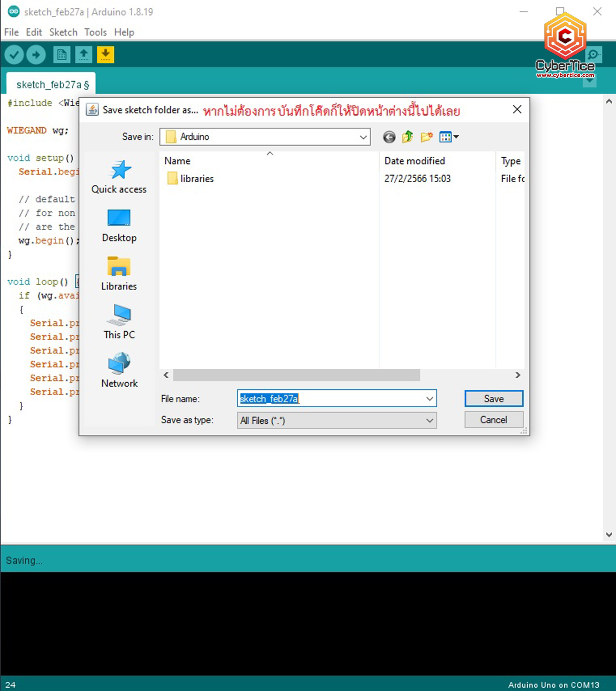
Task: Create a new sketch via toolbar icon
Action: 62,55
